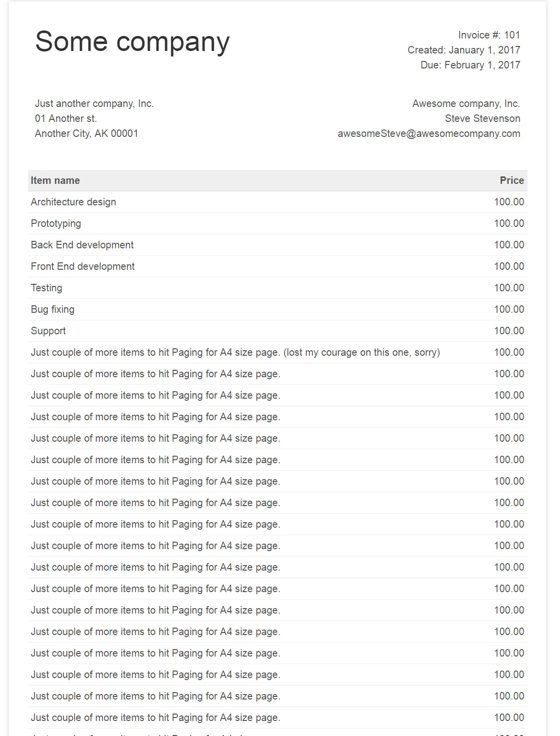Click the awesomeSteve@awesomecompany.com email address
The width and height of the screenshot is (560, 736).
coord(429,133)
